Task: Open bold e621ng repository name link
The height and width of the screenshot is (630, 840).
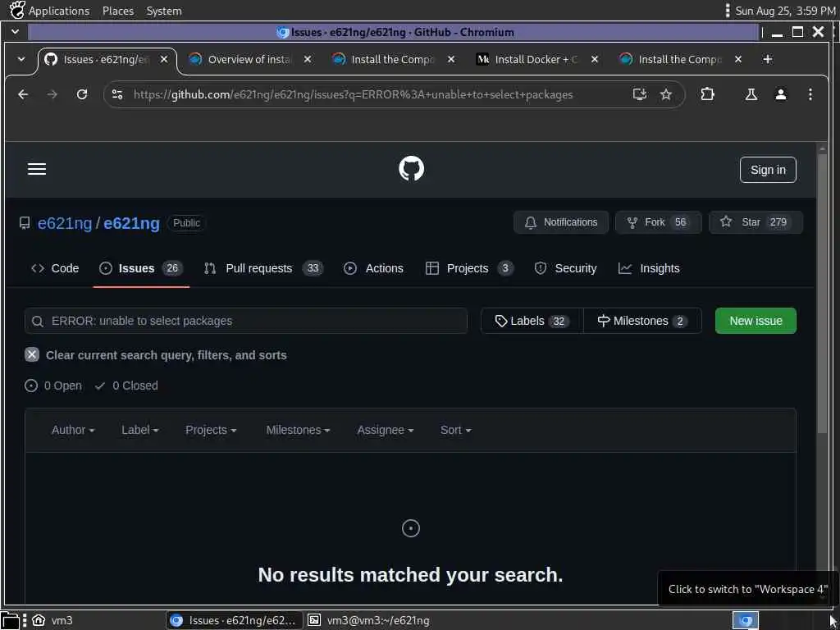Action: 131,223
